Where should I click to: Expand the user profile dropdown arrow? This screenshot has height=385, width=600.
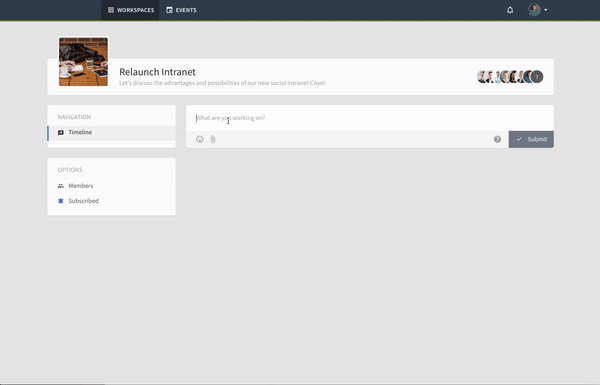546,10
